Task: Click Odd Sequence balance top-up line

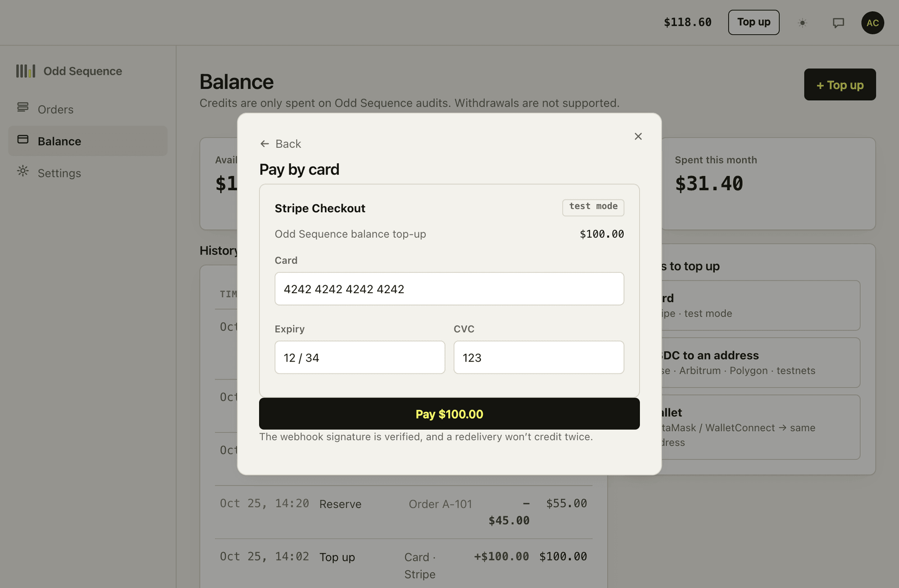Action: point(350,234)
